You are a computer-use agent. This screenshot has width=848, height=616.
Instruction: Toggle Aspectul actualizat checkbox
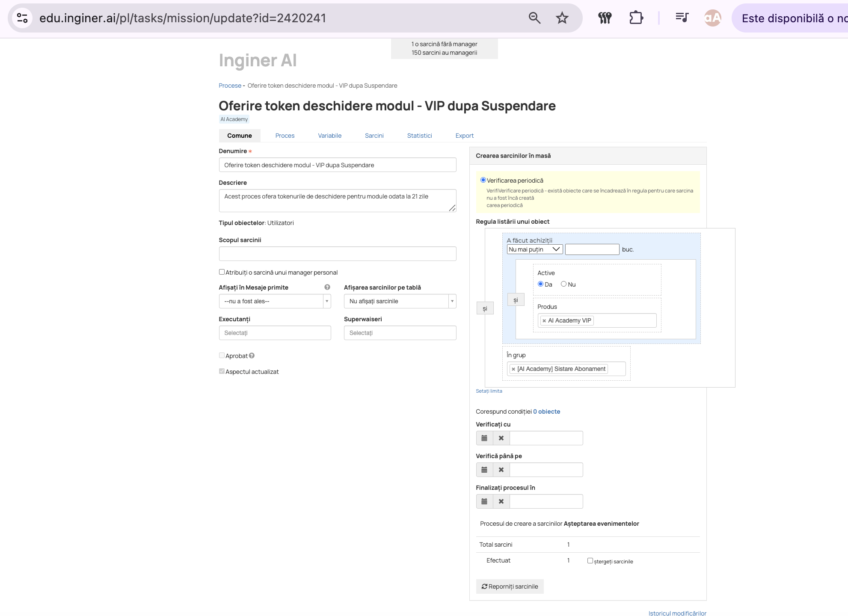222,371
